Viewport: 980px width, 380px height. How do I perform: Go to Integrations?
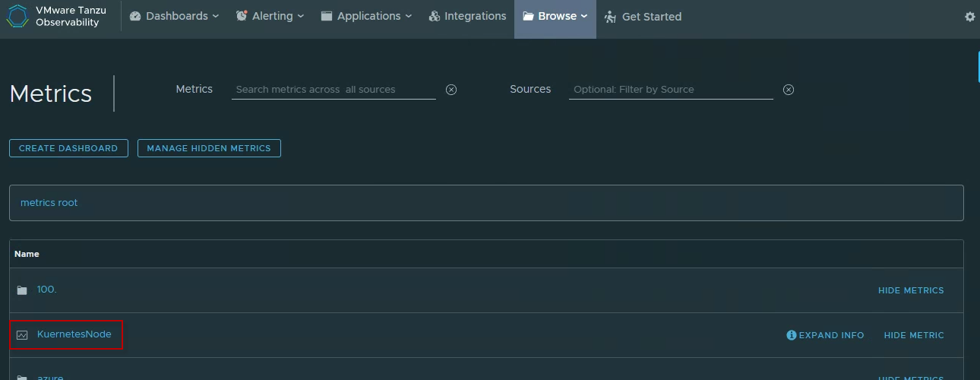pos(467,16)
